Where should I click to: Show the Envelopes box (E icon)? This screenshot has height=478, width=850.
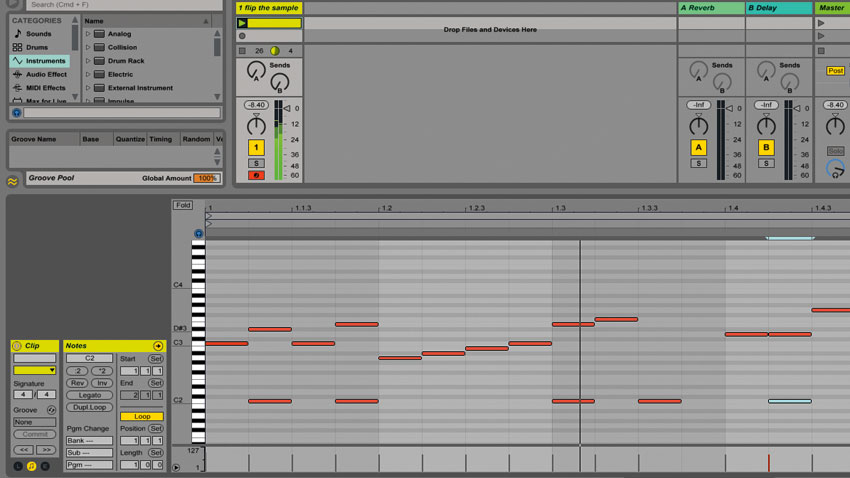[45, 466]
